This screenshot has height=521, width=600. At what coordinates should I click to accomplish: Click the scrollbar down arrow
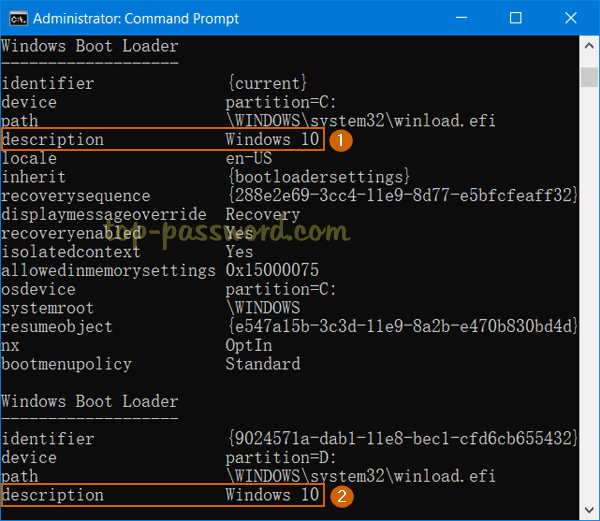(589, 511)
